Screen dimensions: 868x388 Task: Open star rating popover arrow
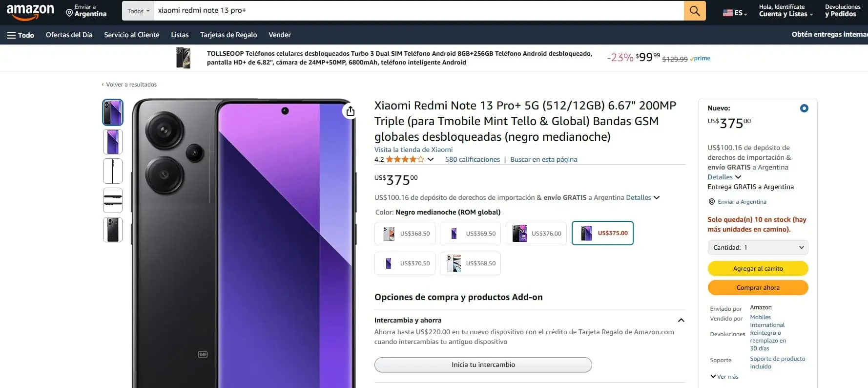[x=431, y=159]
